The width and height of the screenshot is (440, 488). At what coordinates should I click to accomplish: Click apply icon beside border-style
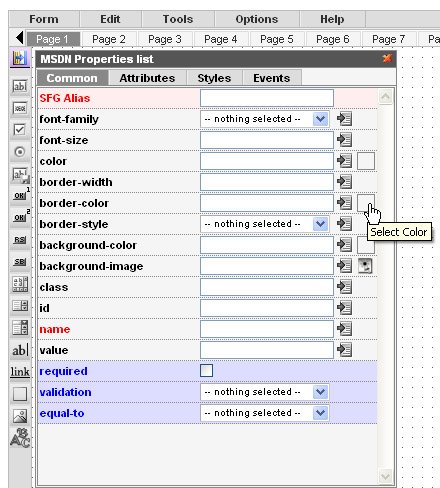(x=344, y=224)
